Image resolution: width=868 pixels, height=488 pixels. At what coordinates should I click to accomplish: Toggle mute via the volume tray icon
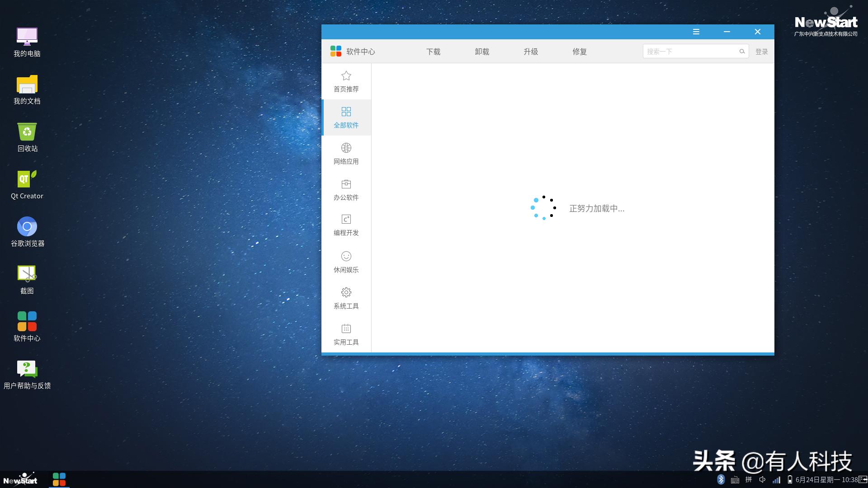[x=762, y=480]
